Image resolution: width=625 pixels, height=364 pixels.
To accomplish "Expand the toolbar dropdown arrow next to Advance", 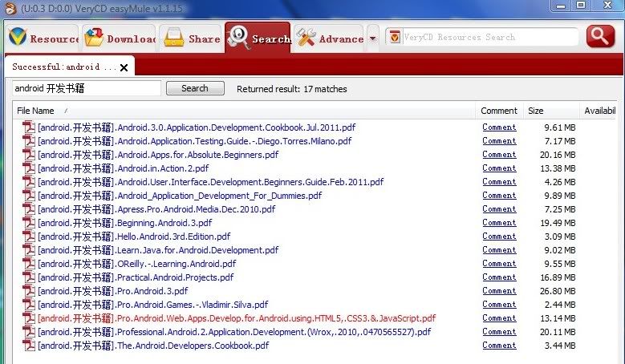I will click(x=373, y=38).
